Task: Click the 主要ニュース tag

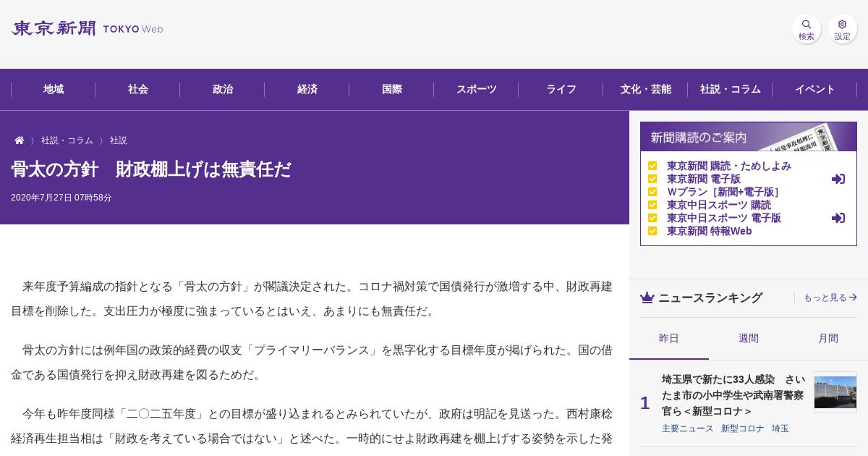Action: click(688, 428)
